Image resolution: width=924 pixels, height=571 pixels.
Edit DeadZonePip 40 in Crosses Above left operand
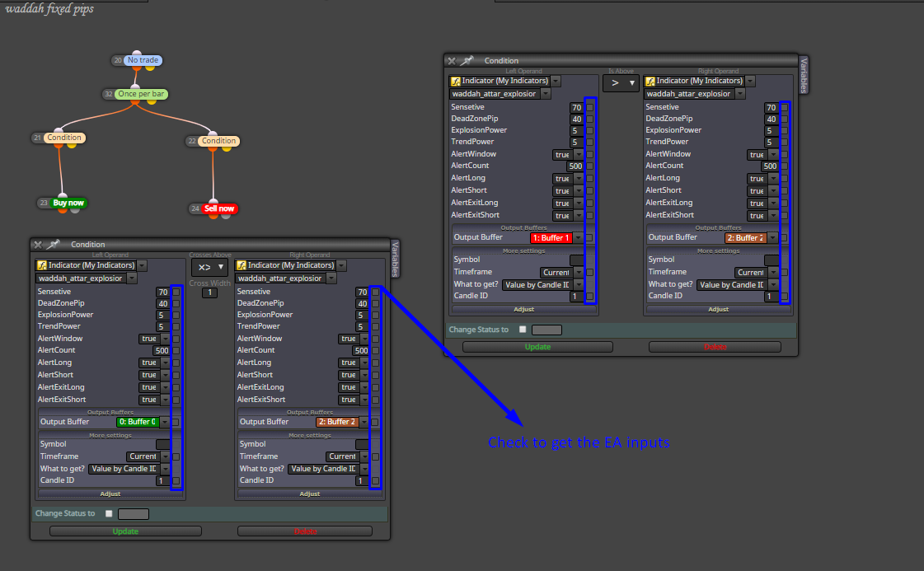162,304
